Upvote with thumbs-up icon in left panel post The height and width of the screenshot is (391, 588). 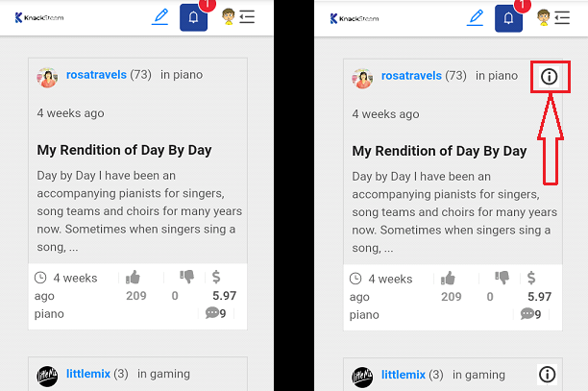click(133, 278)
